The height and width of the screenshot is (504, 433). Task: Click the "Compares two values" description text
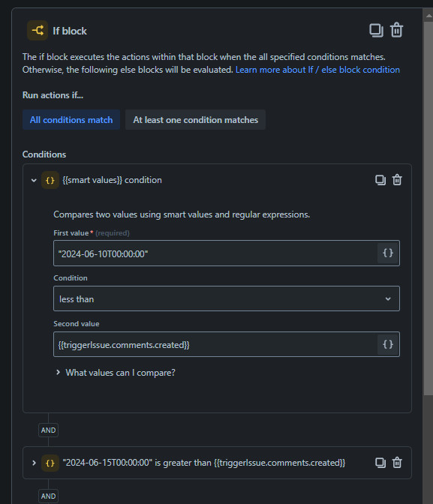tap(182, 214)
